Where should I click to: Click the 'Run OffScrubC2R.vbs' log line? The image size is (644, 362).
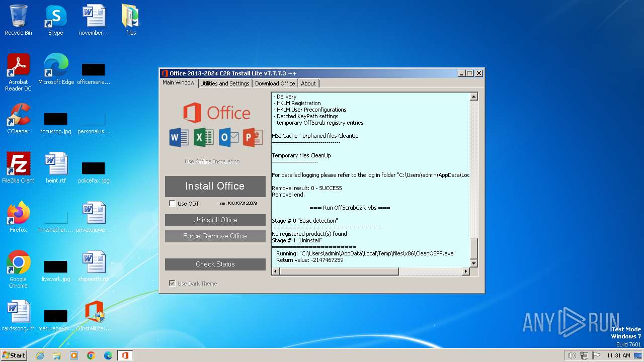[x=350, y=208]
